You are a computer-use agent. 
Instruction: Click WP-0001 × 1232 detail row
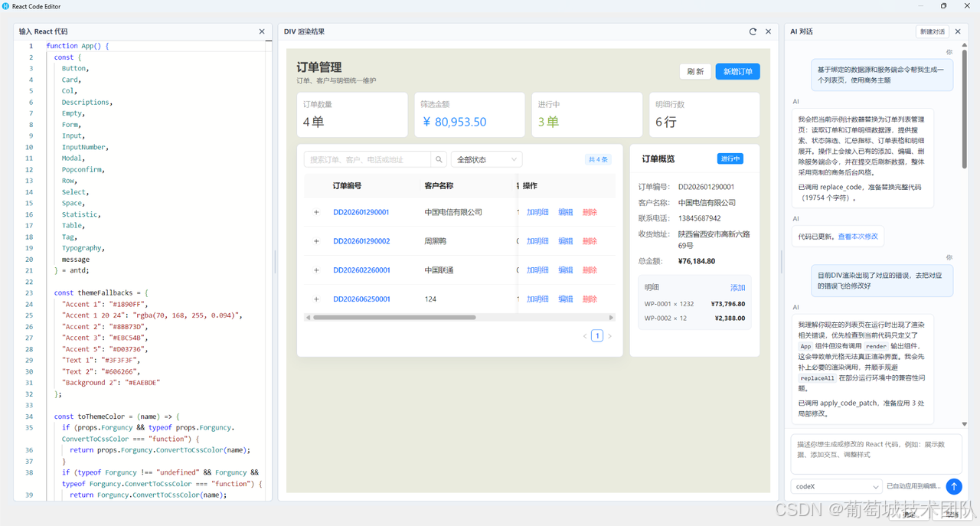click(694, 304)
